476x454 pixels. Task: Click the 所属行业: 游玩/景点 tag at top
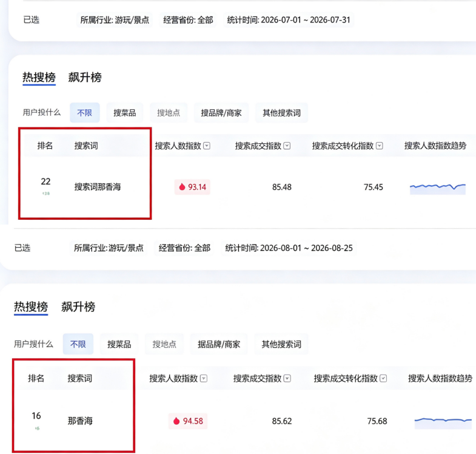coord(115,20)
